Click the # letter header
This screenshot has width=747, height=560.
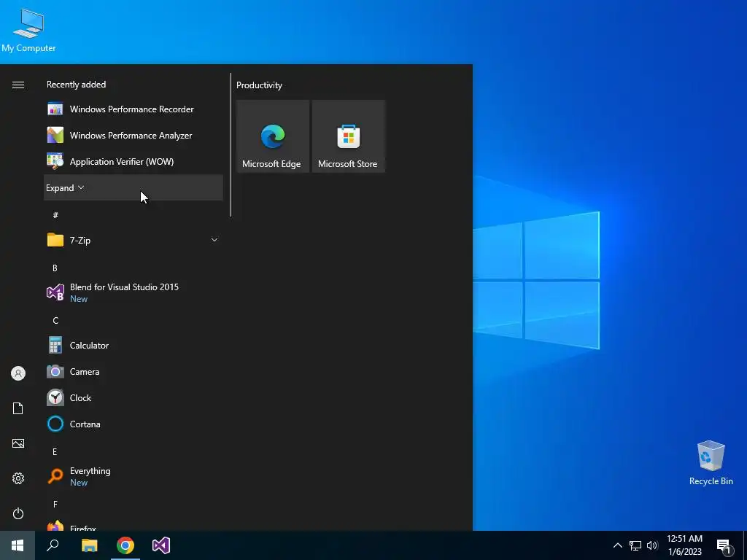click(55, 215)
